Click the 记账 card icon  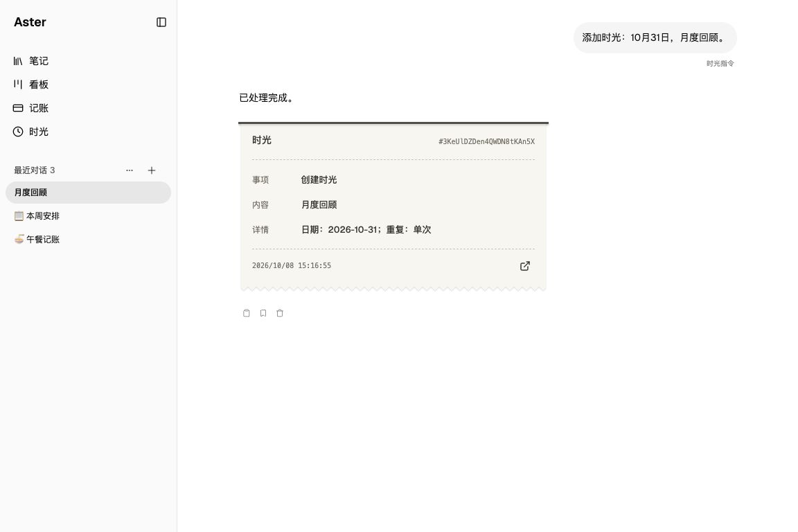(x=18, y=108)
